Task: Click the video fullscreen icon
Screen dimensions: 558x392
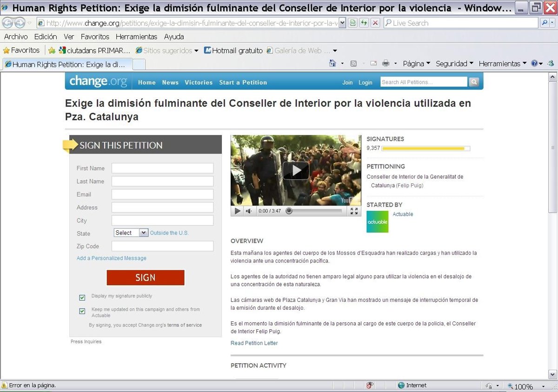Action: tap(354, 211)
